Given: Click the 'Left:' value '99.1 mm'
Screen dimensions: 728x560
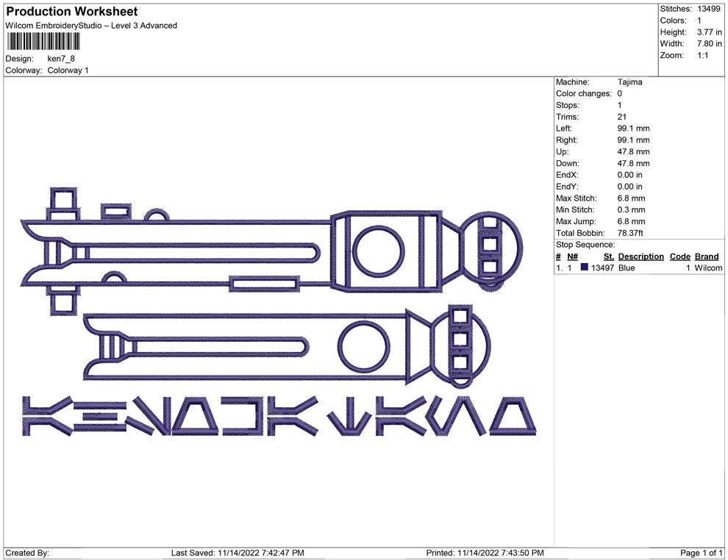Looking at the screenshot, I should (634, 129).
